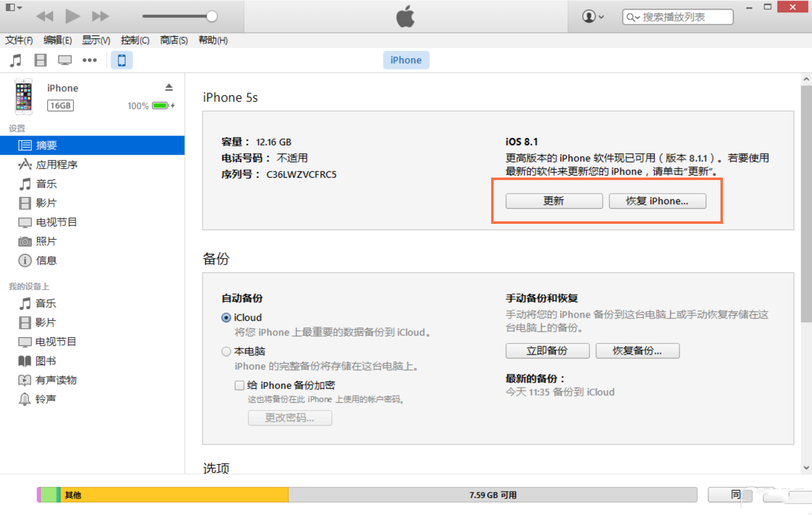This screenshot has width=812, height=515.
Task: Select the iPhone tab at top center
Action: pos(406,60)
